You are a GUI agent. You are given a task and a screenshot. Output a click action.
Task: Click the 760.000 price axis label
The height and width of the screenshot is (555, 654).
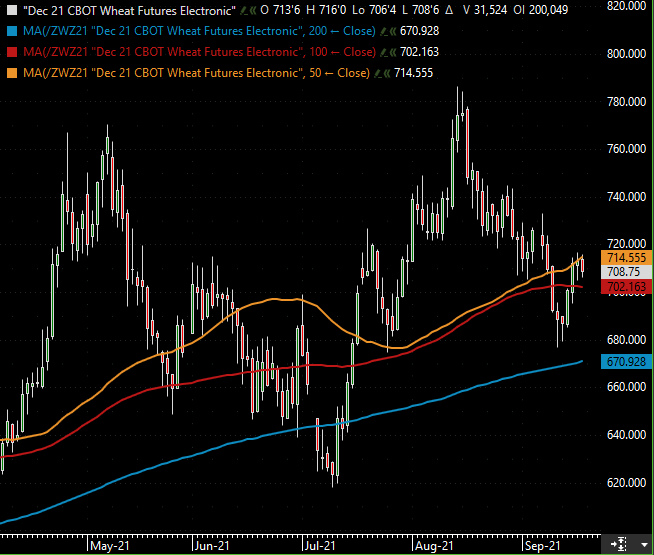[626, 149]
